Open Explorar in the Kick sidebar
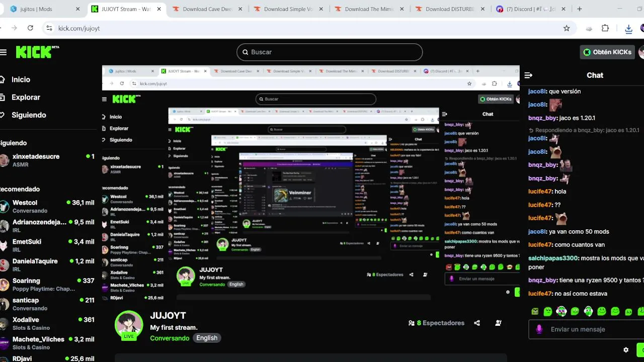 click(x=21, y=97)
